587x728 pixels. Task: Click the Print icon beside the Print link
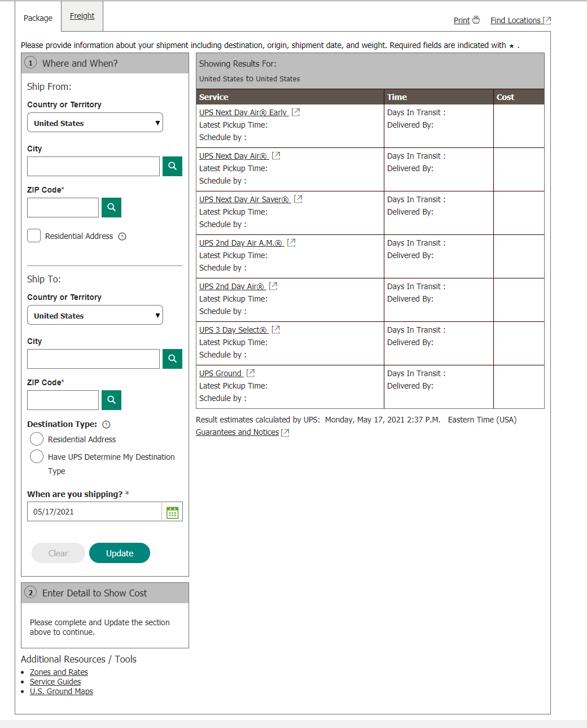(476, 20)
